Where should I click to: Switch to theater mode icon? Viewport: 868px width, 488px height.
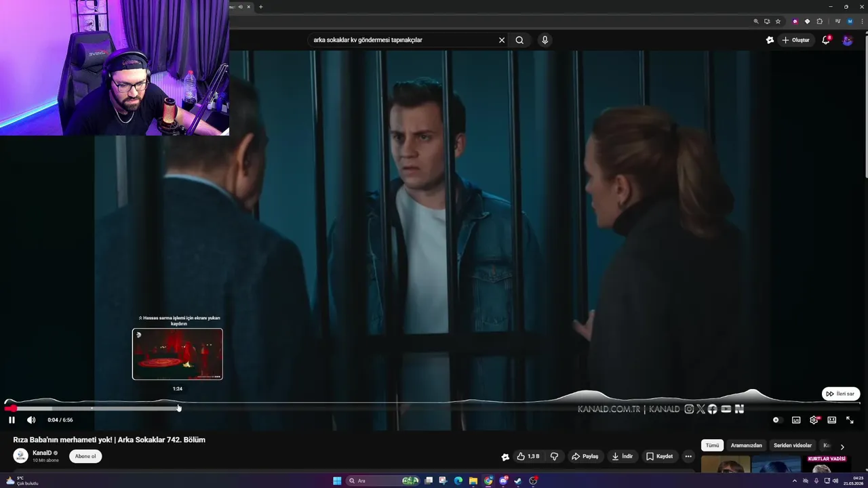(x=832, y=420)
